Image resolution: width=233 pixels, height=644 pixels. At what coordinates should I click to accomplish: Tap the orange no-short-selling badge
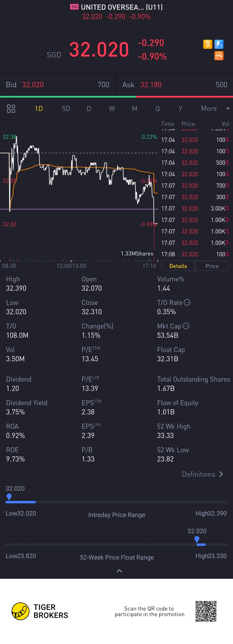click(219, 56)
